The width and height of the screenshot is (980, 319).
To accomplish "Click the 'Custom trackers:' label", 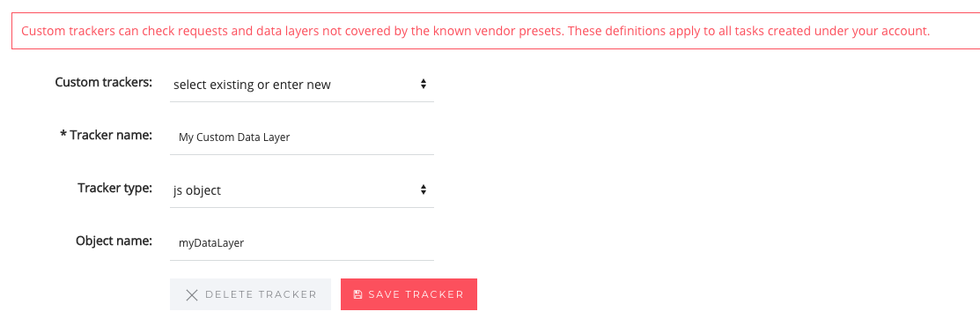I will tap(104, 82).
